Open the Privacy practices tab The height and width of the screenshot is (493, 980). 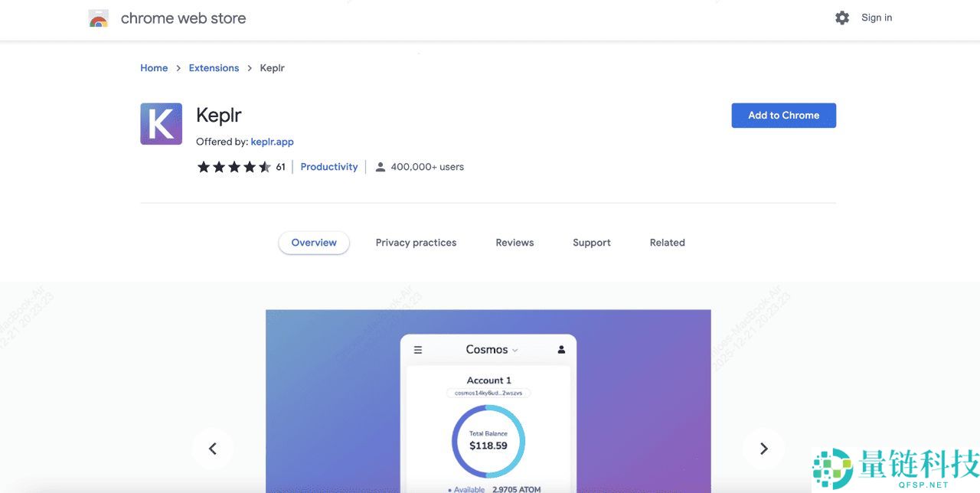click(x=416, y=243)
